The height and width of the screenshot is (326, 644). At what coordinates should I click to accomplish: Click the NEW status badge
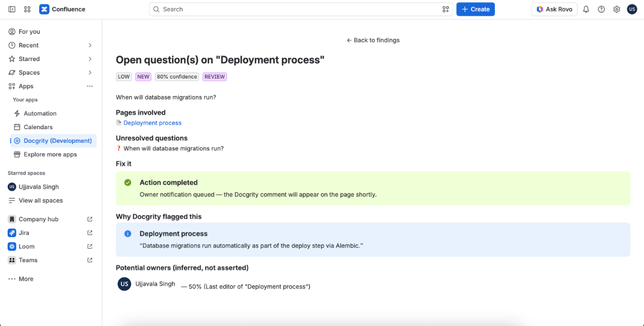click(143, 77)
